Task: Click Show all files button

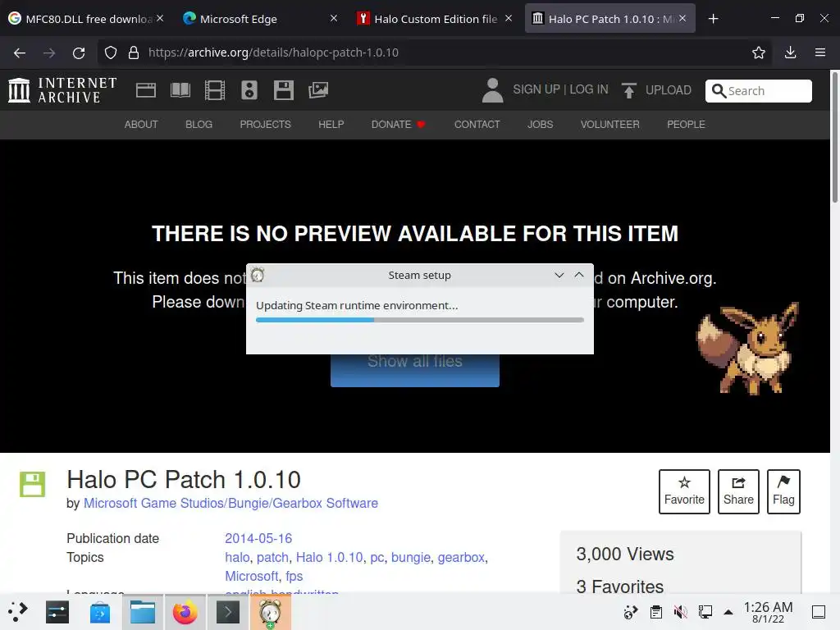Action: point(414,369)
